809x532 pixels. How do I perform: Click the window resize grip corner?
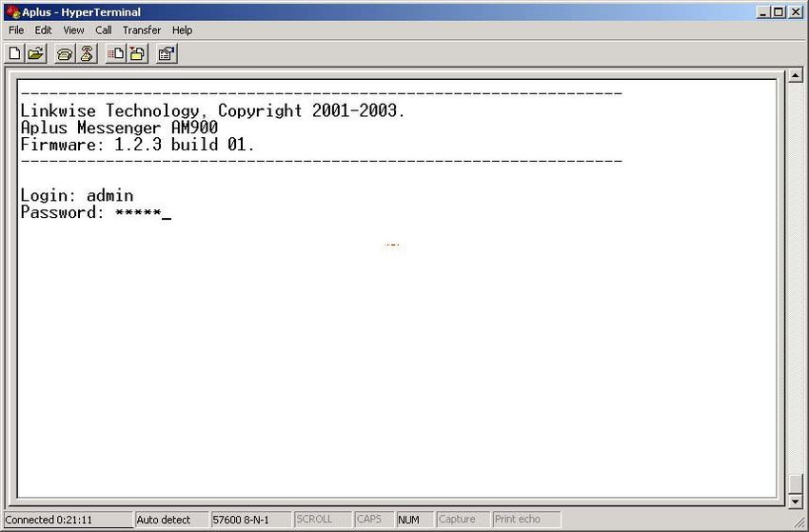tap(798, 522)
